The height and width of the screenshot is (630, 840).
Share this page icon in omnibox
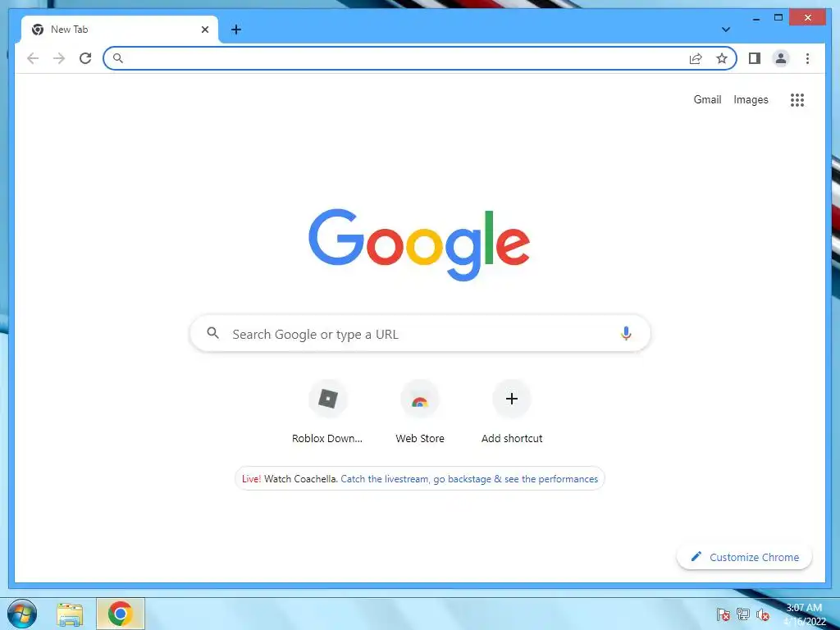[x=696, y=58]
